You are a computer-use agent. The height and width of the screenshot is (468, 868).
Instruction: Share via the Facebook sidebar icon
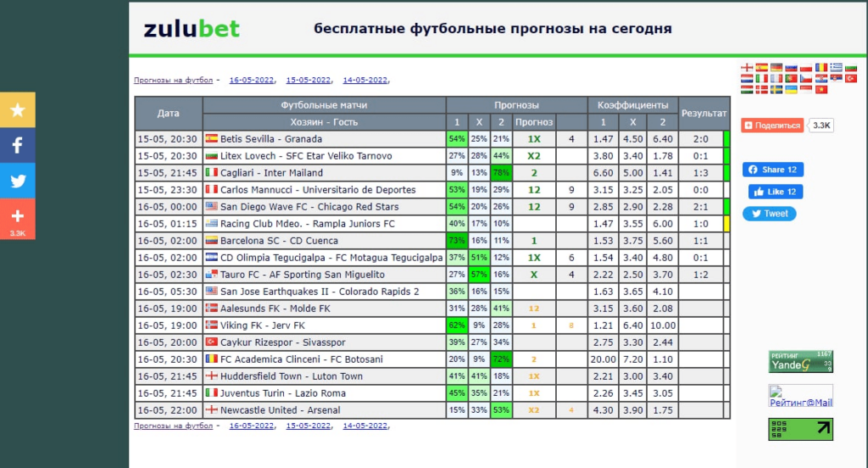(x=18, y=145)
